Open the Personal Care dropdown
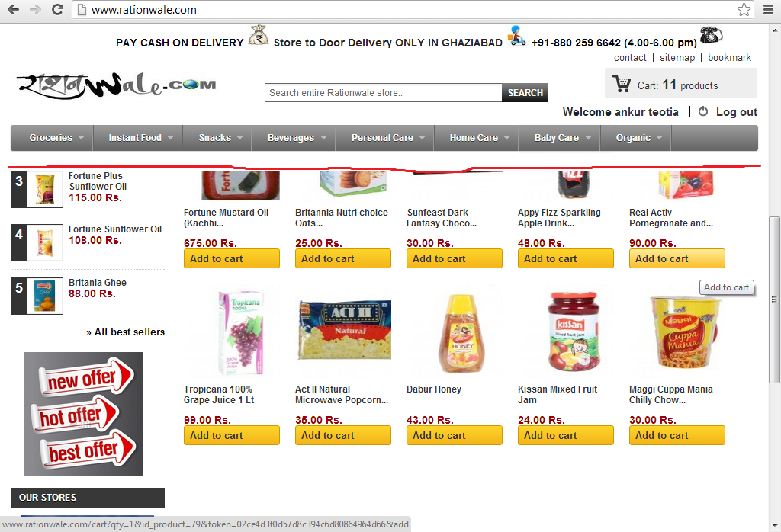Viewport: 781px width, 532px height. [384, 138]
